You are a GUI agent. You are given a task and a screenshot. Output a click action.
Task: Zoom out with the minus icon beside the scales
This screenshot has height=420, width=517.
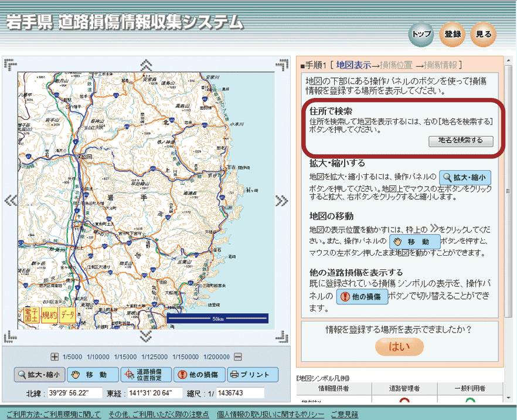point(238,357)
